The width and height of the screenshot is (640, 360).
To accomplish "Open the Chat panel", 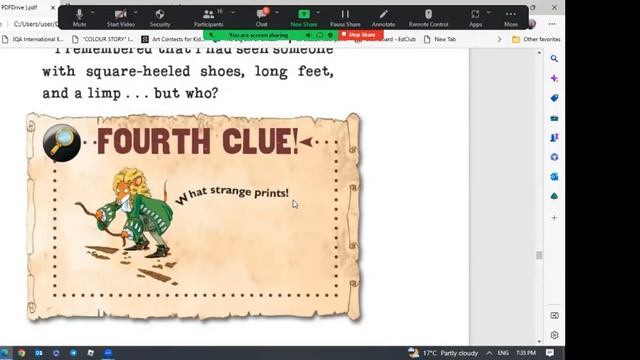I will [x=262, y=18].
